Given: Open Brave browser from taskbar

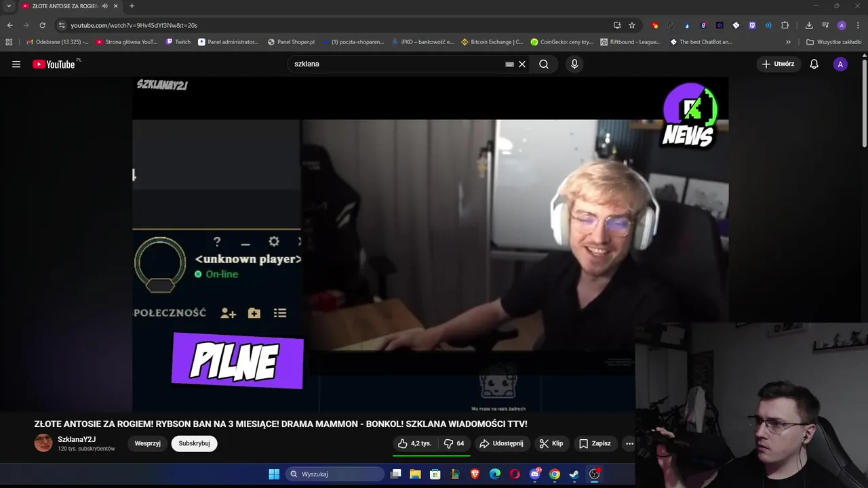Looking at the screenshot, I should coord(475,474).
